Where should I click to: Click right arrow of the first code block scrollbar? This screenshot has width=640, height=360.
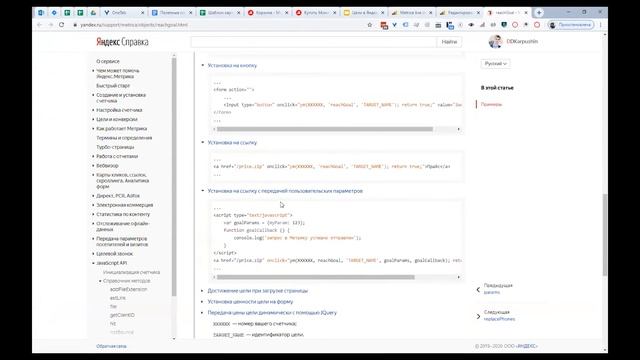click(458, 129)
